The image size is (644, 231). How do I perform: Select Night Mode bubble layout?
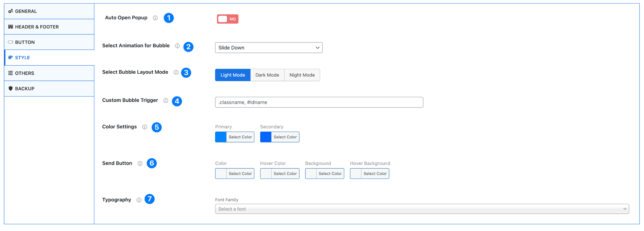pyautogui.click(x=302, y=75)
